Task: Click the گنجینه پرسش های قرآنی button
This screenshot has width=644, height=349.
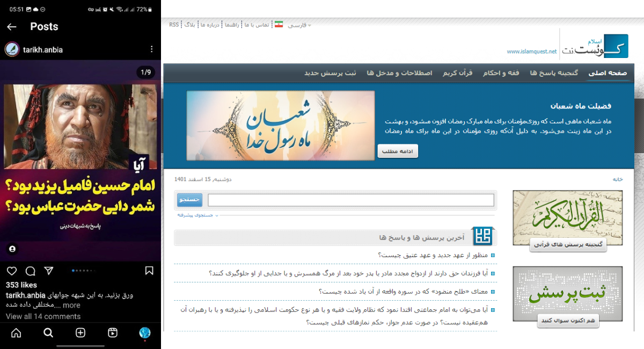Action: coord(568,245)
